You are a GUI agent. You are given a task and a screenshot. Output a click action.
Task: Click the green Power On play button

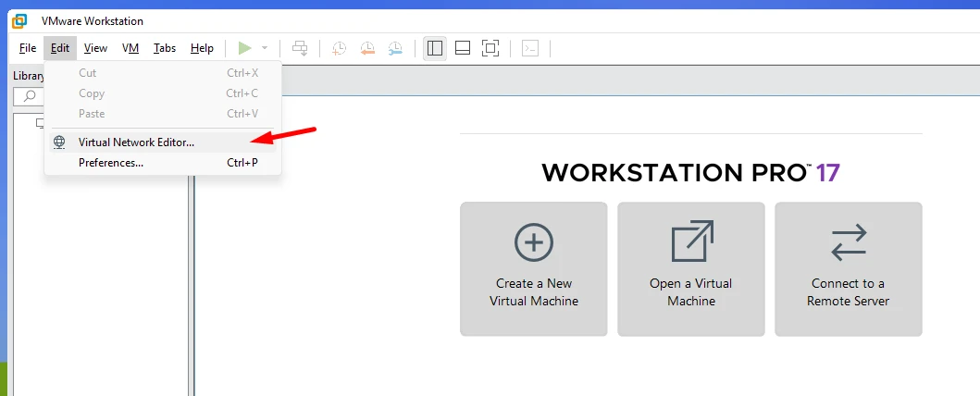[x=245, y=48]
